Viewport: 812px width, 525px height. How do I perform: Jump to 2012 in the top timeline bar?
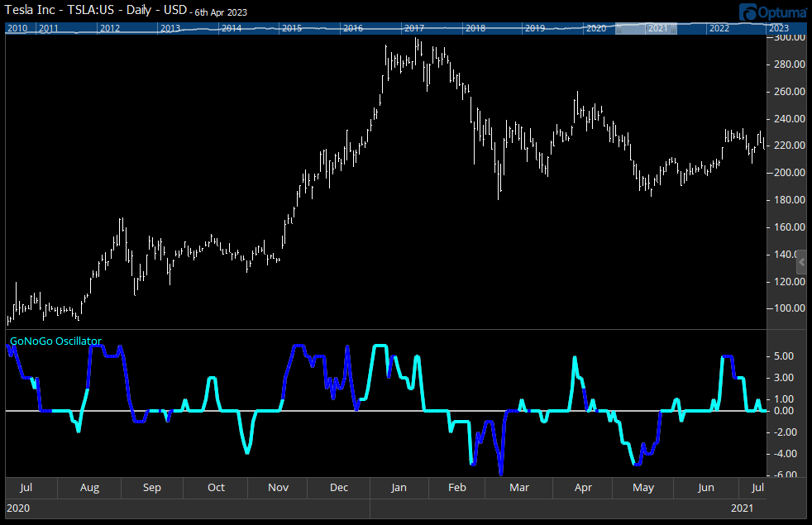tap(110, 28)
